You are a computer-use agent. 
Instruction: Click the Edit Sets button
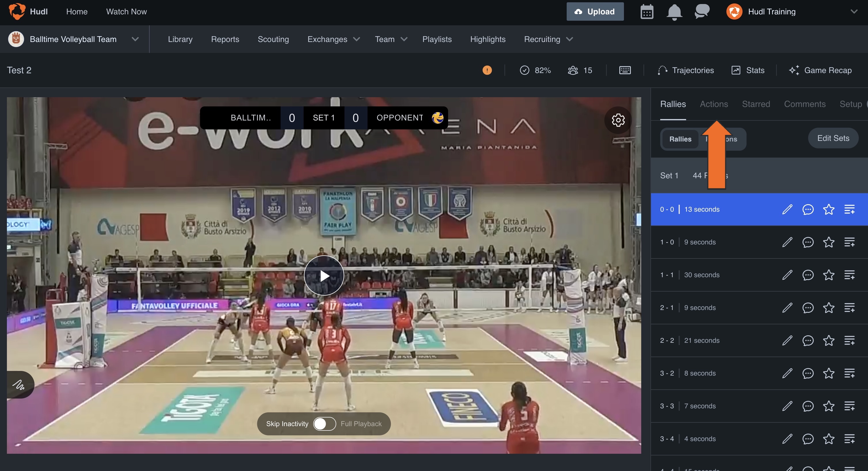click(833, 138)
